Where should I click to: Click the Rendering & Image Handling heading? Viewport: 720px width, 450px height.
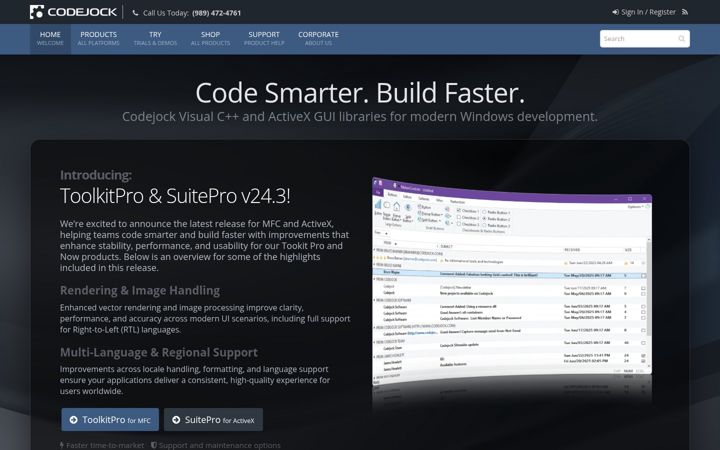(140, 291)
